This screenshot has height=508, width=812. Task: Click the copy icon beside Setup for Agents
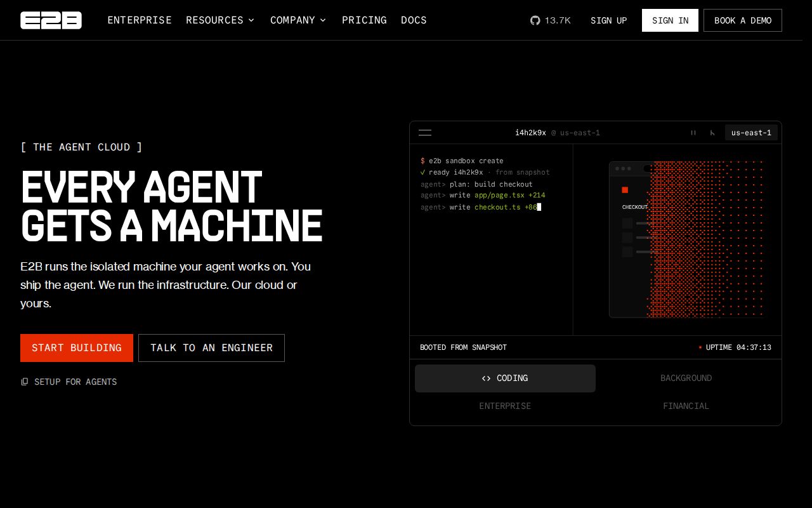[x=25, y=382]
